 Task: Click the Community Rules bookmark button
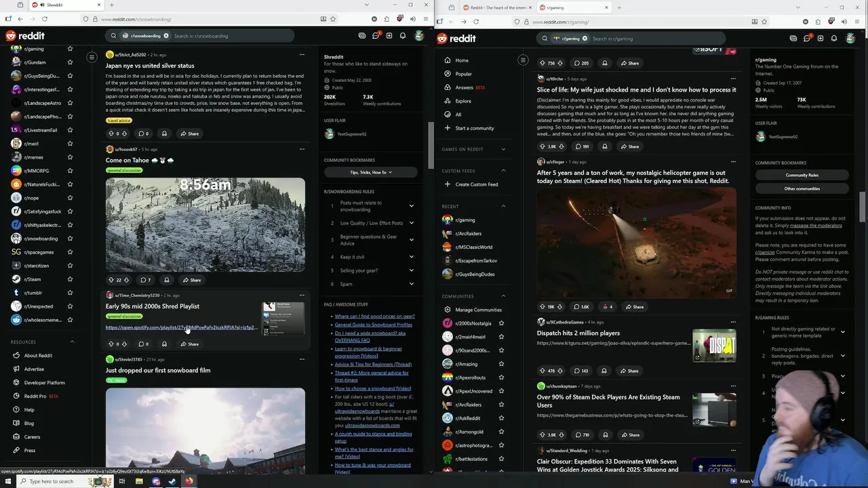click(802, 175)
